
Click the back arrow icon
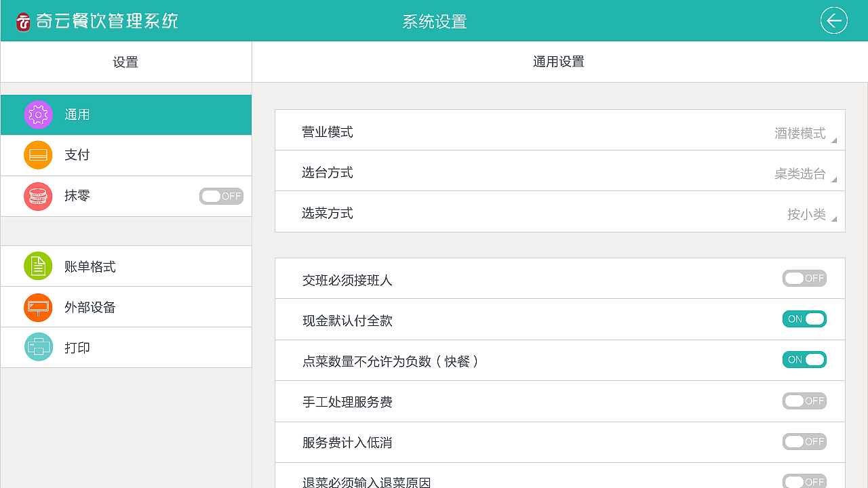click(833, 21)
